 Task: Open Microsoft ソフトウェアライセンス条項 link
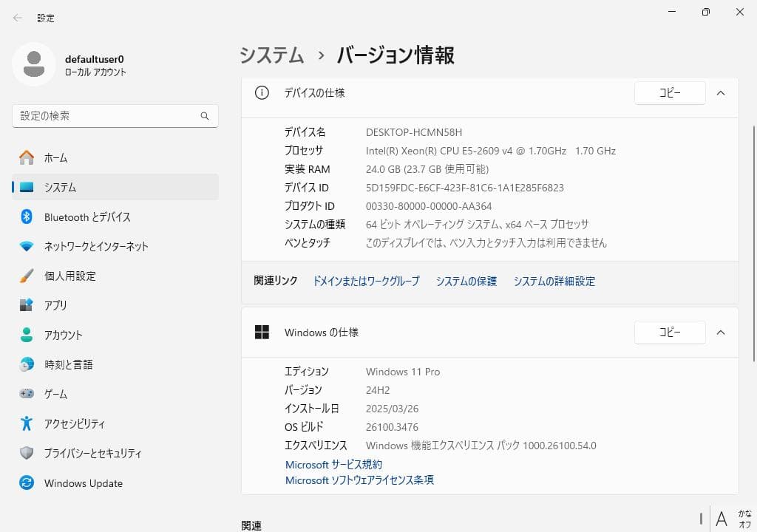[359, 480]
